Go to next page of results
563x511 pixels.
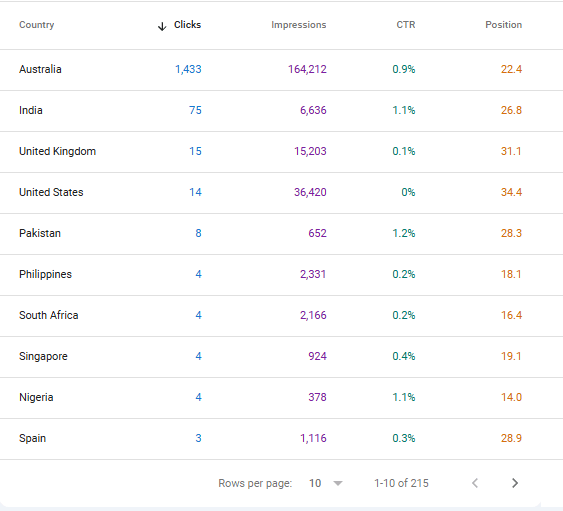click(x=515, y=483)
